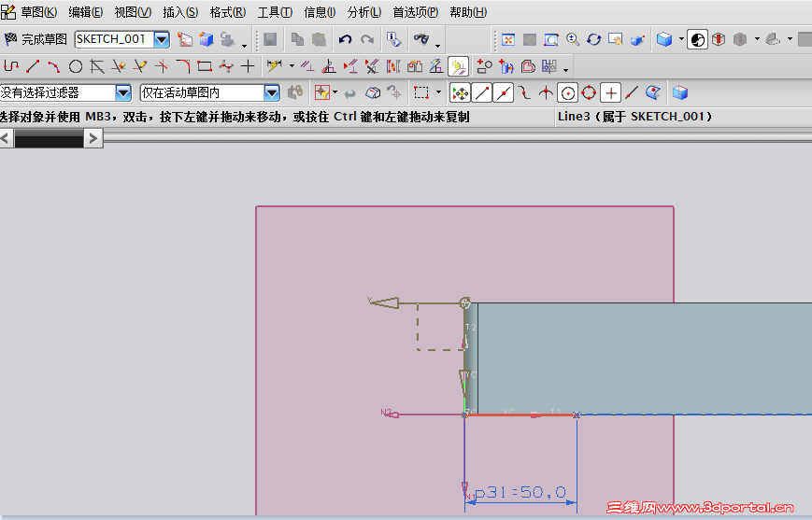Expand the rendering style dropdown arrow
The width and height of the screenshot is (812, 520).
pyautogui.click(x=681, y=39)
